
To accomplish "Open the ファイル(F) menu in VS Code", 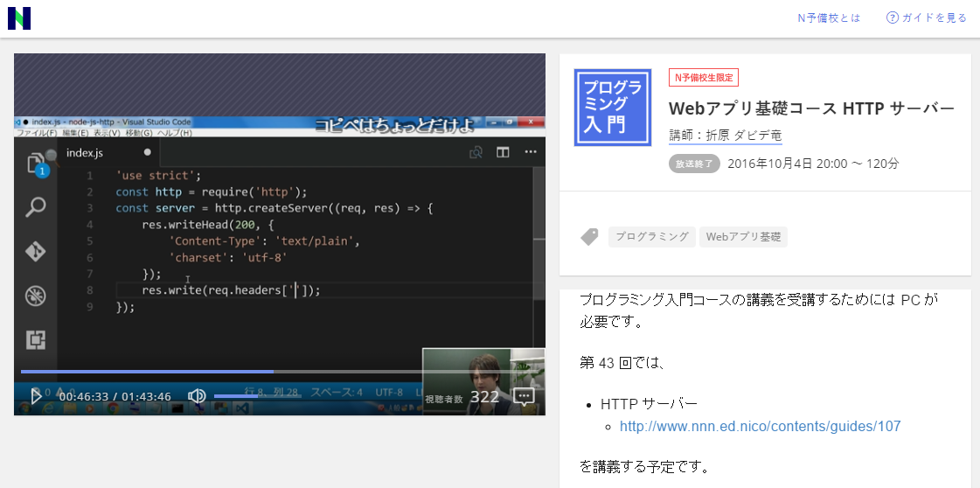I will click(x=36, y=133).
